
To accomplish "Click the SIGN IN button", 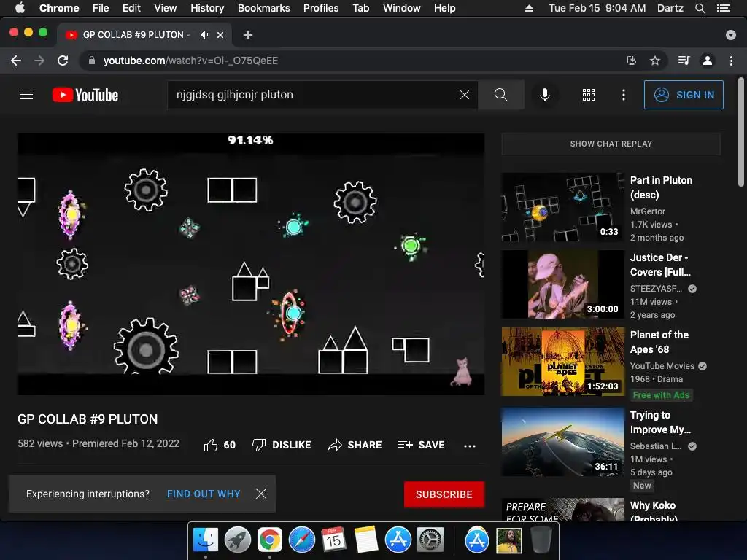I will coord(684,95).
